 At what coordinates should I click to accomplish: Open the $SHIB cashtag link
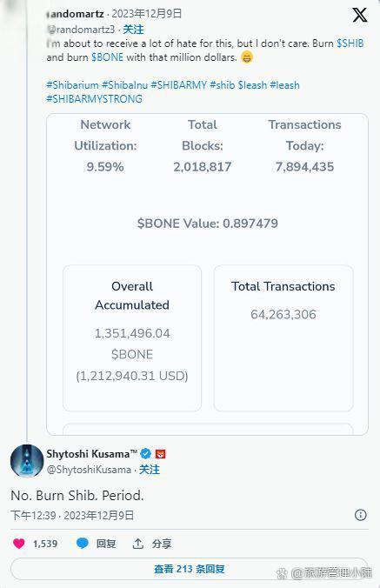350,43
